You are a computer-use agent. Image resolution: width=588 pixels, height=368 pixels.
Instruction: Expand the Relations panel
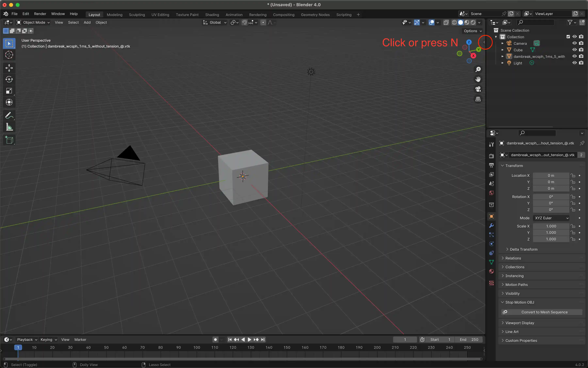click(x=513, y=258)
